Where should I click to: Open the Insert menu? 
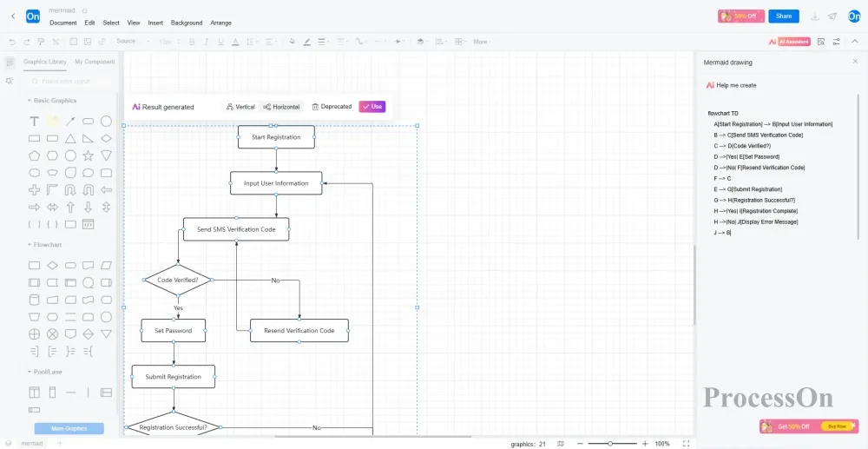pyautogui.click(x=155, y=23)
